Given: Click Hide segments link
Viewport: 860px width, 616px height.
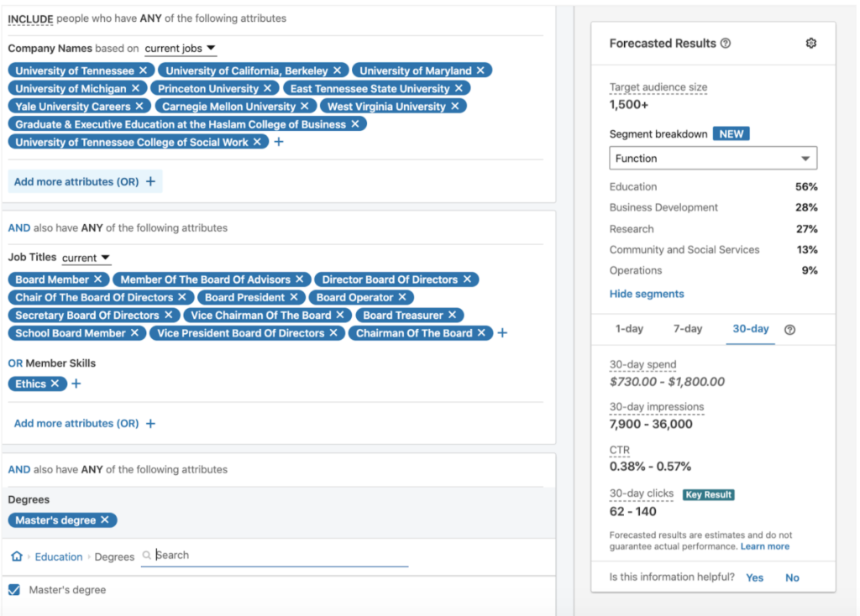Looking at the screenshot, I should pyautogui.click(x=646, y=294).
